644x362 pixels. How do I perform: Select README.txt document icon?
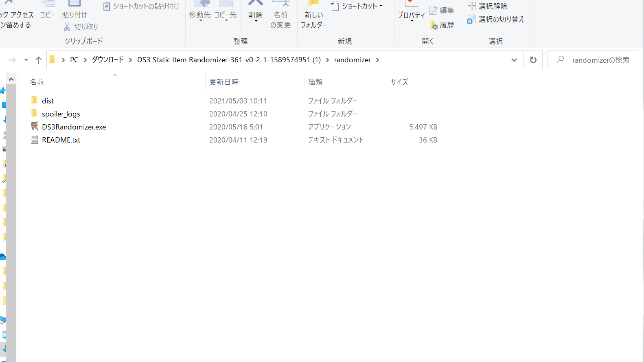coord(34,140)
